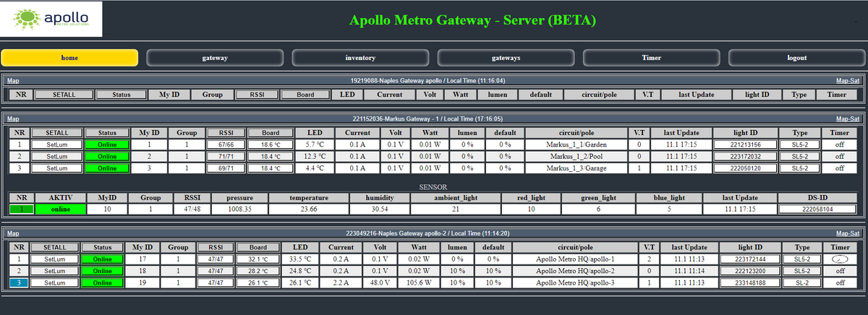Screen dimensions: 868x315
Task: Click the logout tab
Action: pyautogui.click(x=796, y=58)
